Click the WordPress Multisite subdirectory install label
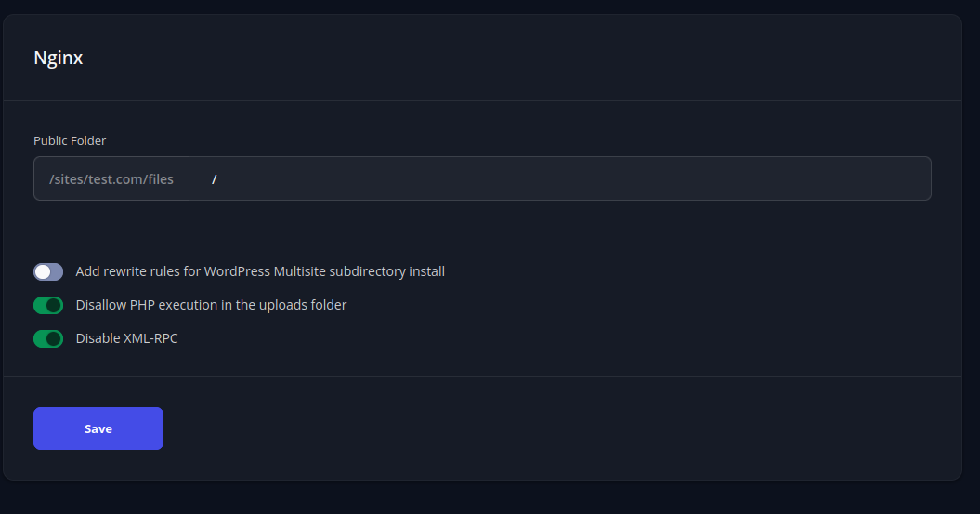This screenshot has height=514, width=980. (260, 271)
